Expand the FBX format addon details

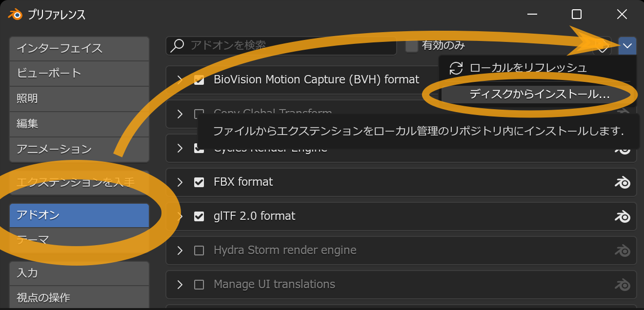click(x=180, y=182)
